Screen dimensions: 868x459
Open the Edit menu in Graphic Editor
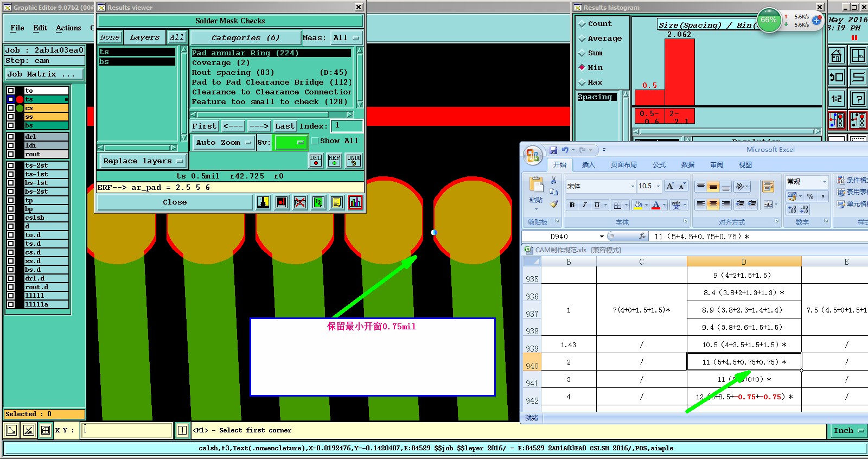[x=40, y=28]
